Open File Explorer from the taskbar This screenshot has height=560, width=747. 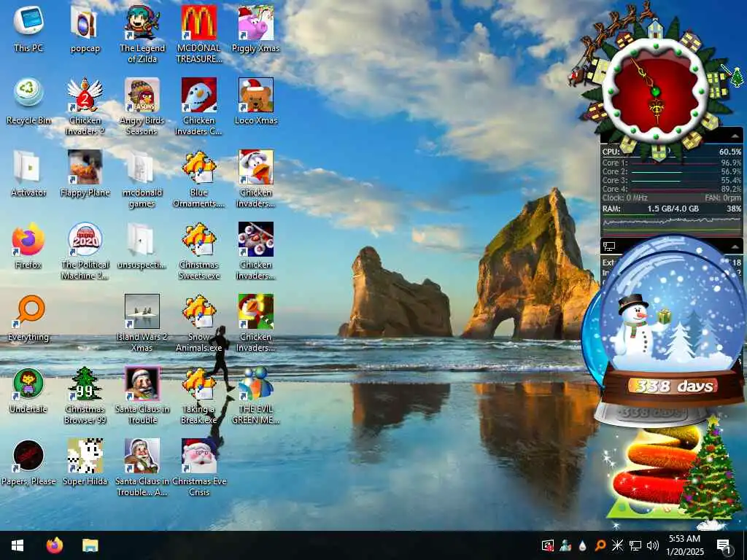[x=90, y=545]
